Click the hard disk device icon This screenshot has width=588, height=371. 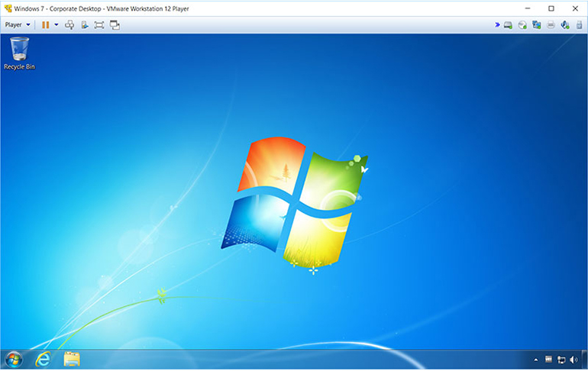click(508, 24)
